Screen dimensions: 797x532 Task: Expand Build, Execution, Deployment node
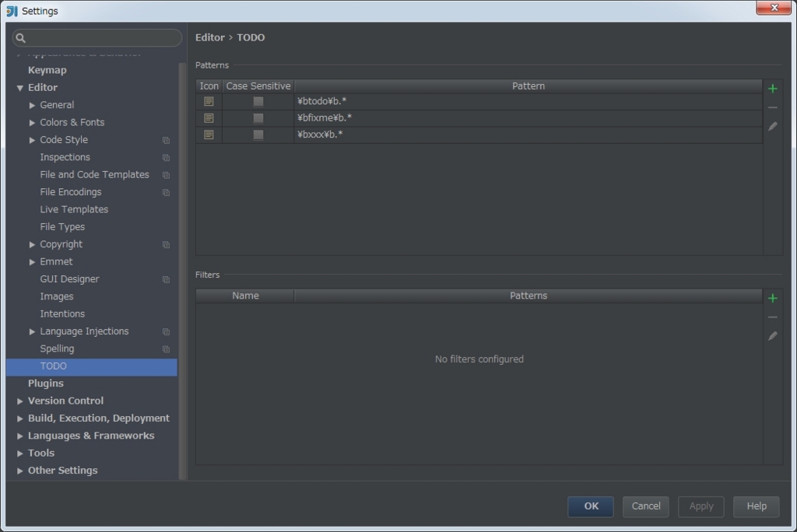tap(19, 418)
